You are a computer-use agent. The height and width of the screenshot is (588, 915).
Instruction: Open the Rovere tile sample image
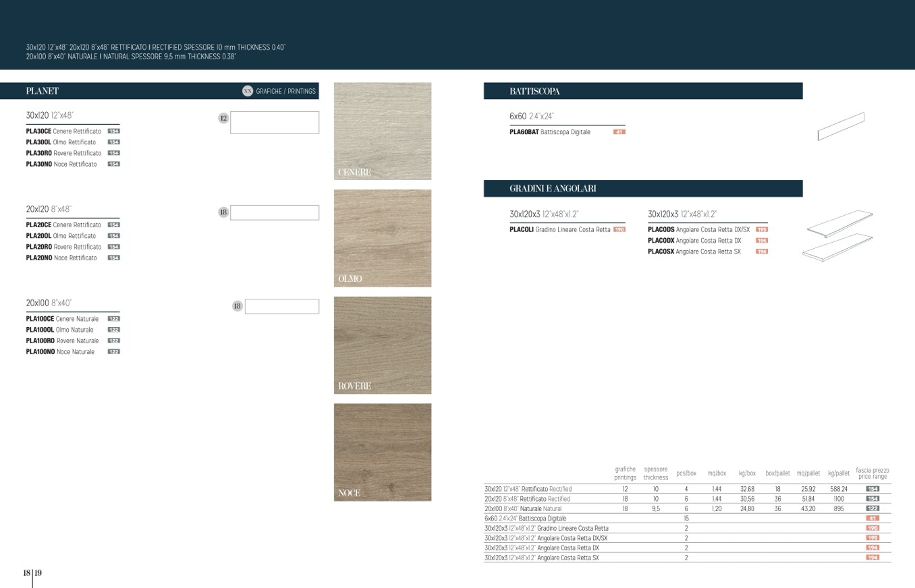[x=383, y=345]
